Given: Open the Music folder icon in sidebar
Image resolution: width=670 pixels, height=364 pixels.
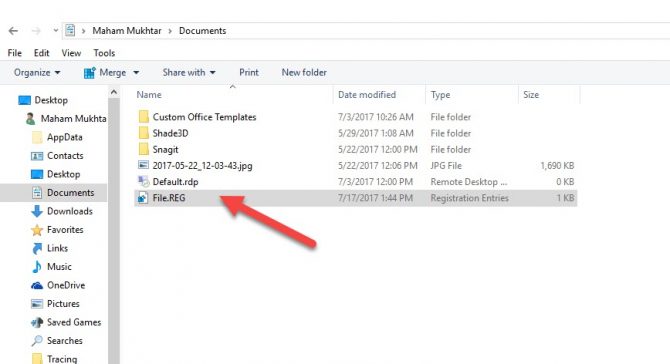Looking at the screenshot, I should (x=37, y=267).
